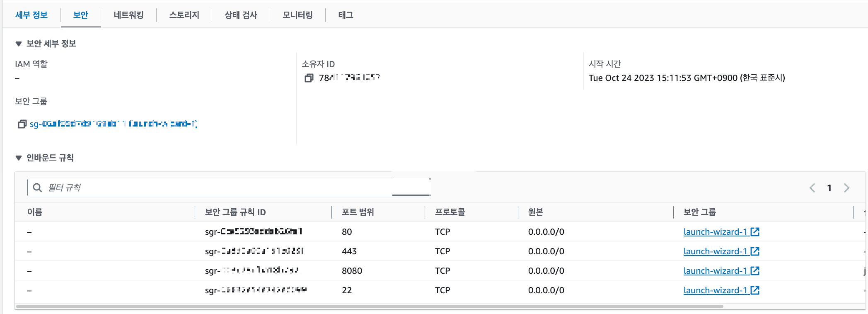Select port value 443 cell
868x314 pixels.
[349, 251]
